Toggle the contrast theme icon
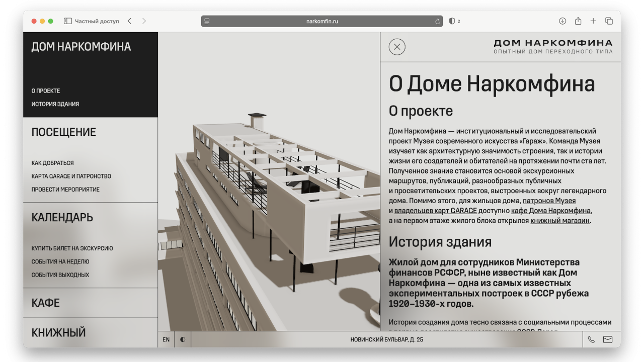The width and height of the screenshot is (644, 362). coord(183,339)
